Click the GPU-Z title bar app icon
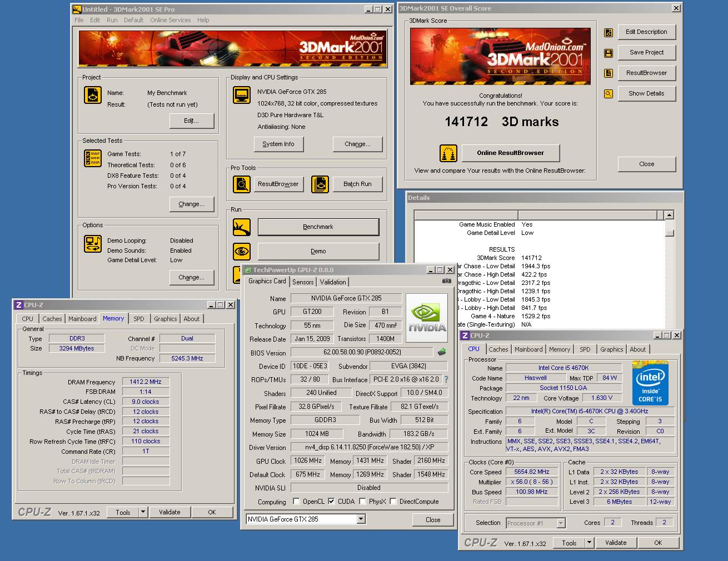Screen dimensions: 728x561 (x=248, y=270)
